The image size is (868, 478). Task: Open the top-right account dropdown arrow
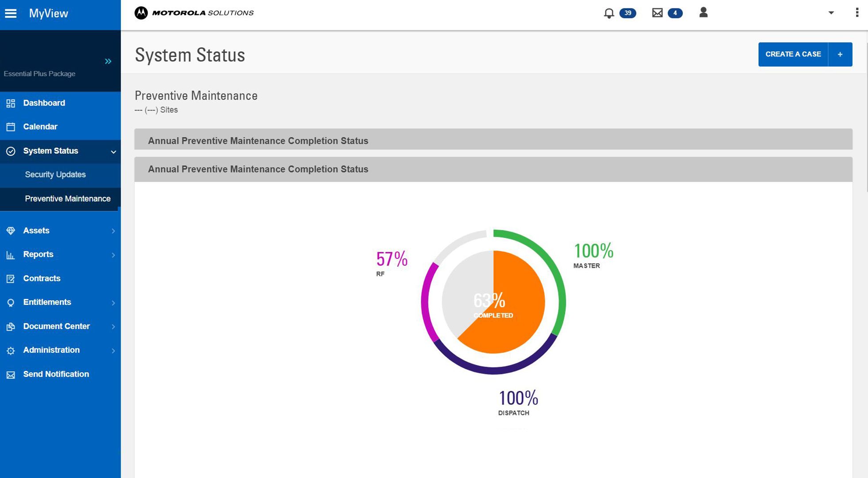click(x=831, y=13)
